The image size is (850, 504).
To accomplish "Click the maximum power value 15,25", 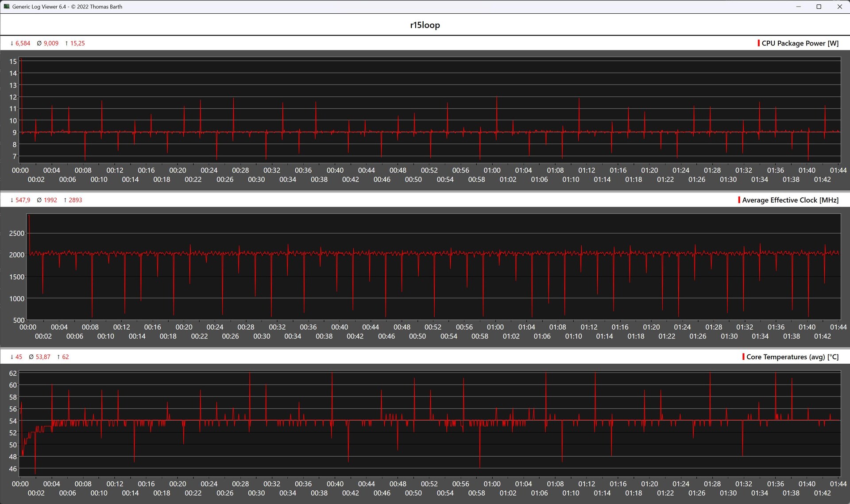I will (77, 43).
